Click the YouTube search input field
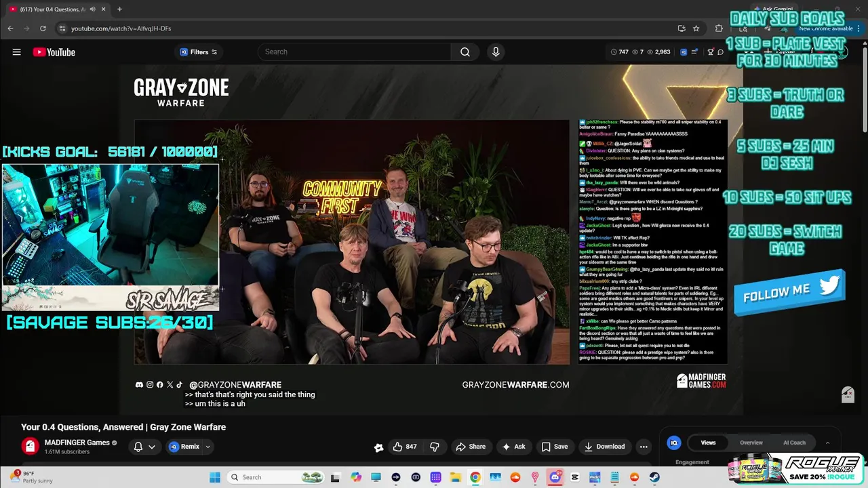Image resolution: width=868 pixels, height=488 pixels. click(354, 52)
